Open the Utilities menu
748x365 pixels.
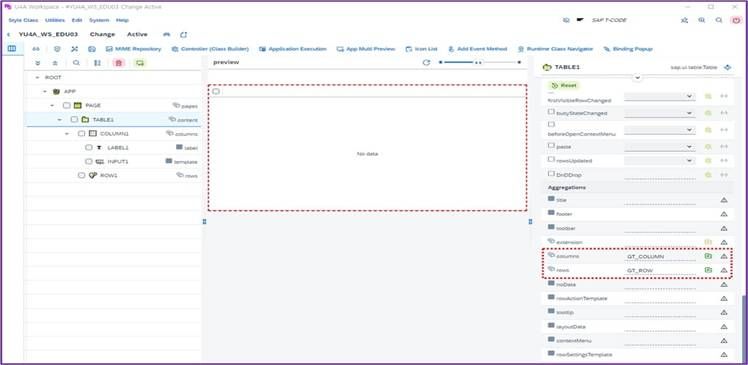tap(55, 21)
